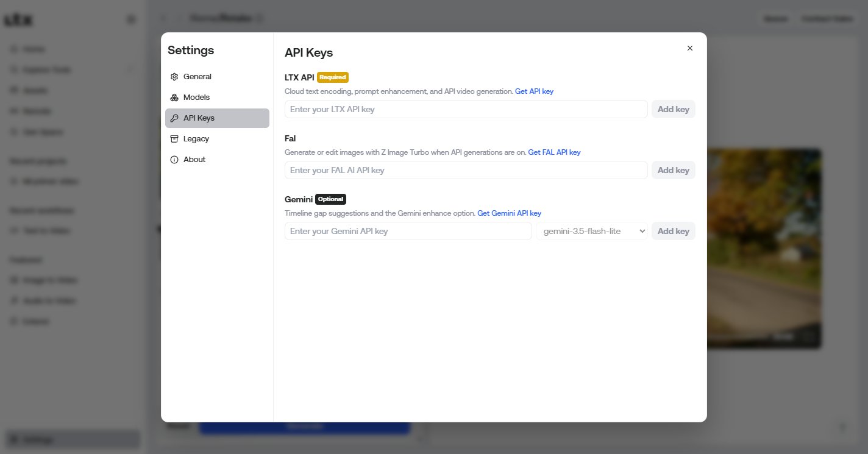Open the Get FAL API key link
Image resolution: width=868 pixels, height=454 pixels.
coord(554,152)
